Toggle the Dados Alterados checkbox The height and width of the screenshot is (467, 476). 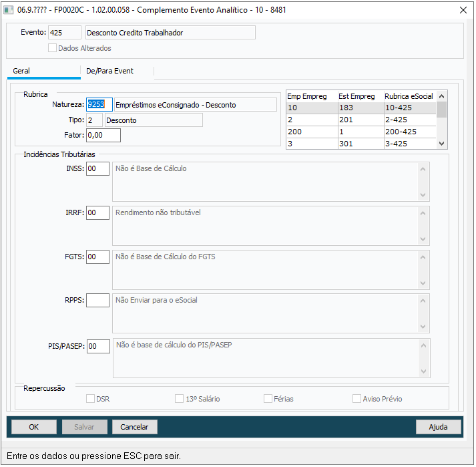click(52, 48)
